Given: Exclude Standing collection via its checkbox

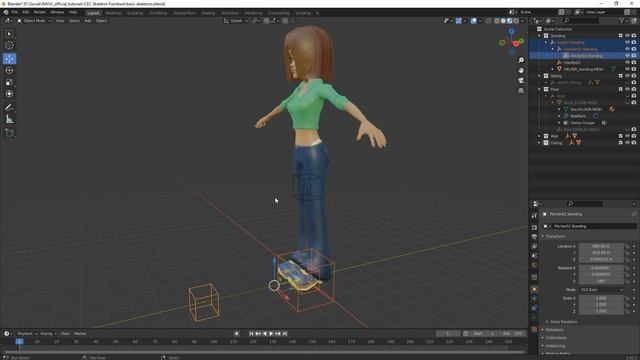Looking at the screenshot, I should 621,36.
